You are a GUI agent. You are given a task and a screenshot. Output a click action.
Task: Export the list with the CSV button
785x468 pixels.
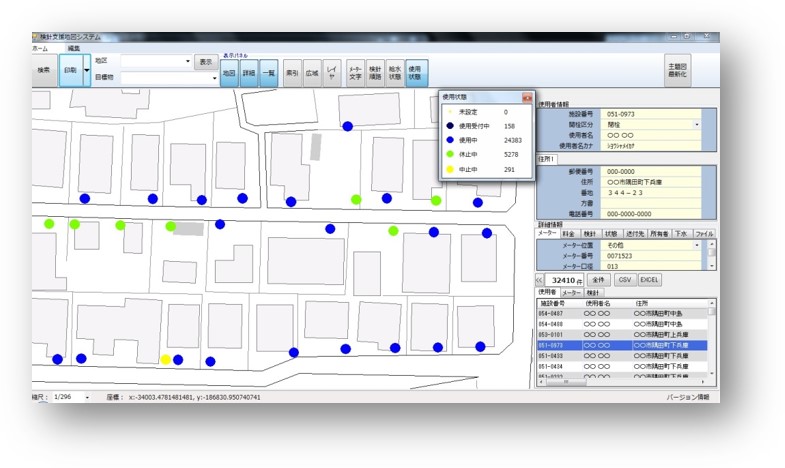click(x=625, y=280)
